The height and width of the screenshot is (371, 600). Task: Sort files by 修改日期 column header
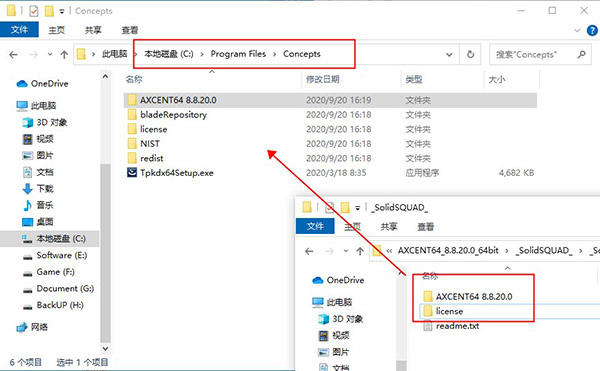[x=323, y=79]
